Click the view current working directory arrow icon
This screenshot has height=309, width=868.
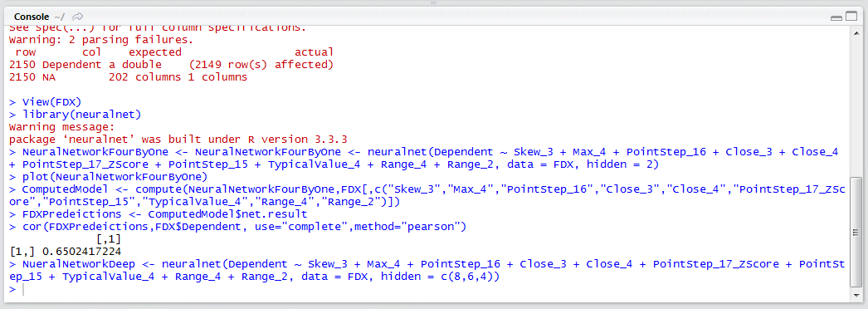click(x=77, y=17)
